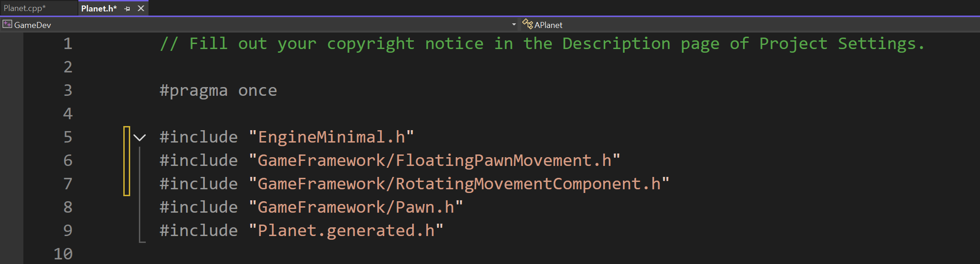This screenshot has height=264, width=980.
Task: Click line number 9 in the gutter
Action: (x=68, y=231)
